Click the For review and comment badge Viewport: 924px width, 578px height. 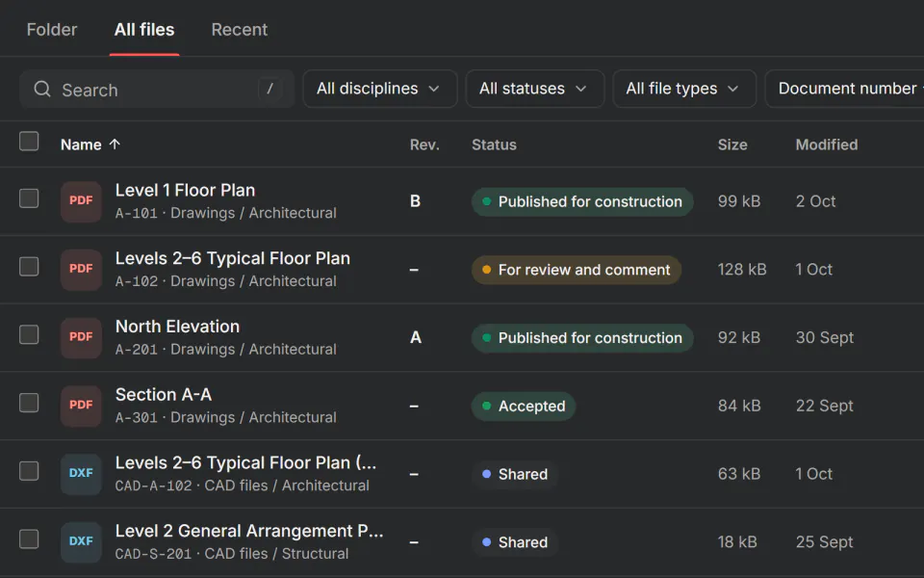coord(577,270)
